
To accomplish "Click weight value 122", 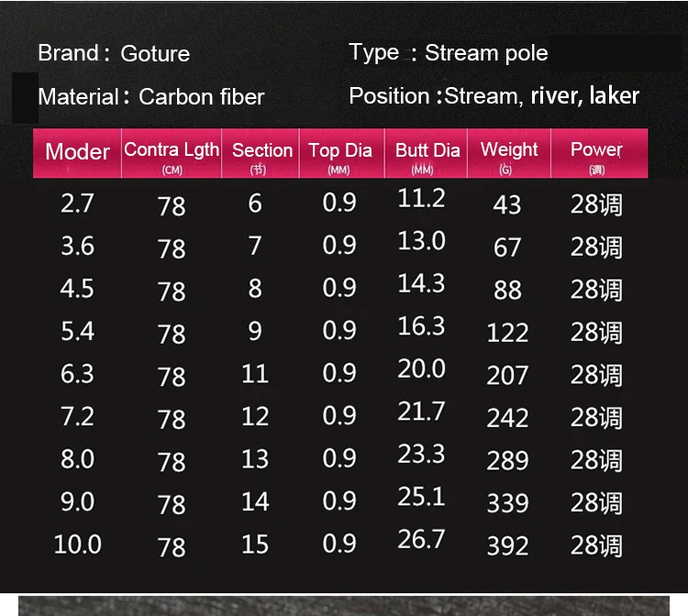I will point(507,333).
